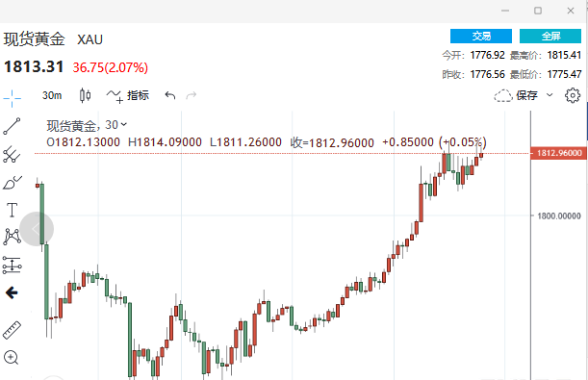
Task: Click the 1812.96000 price label on axis
Action: pyautogui.click(x=559, y=153)
